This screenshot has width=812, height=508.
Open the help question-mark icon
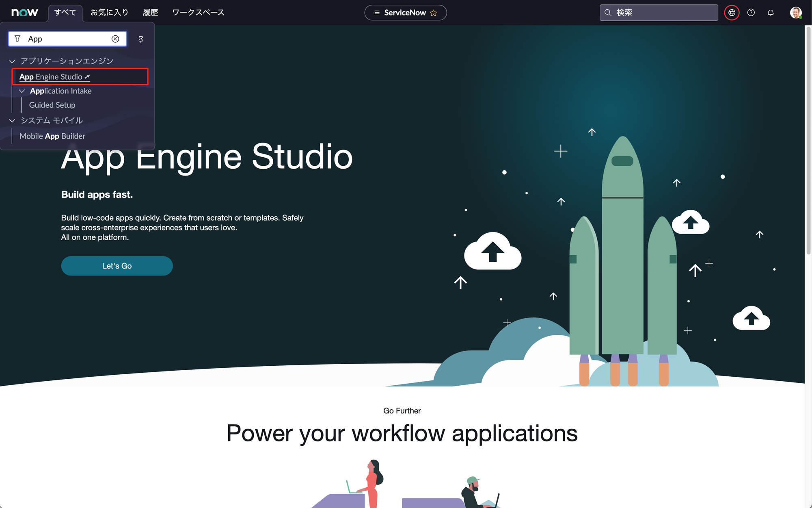point(751,13)
